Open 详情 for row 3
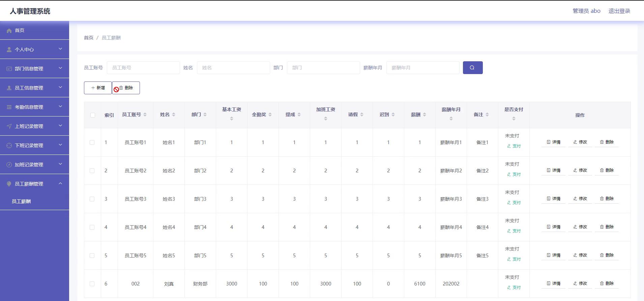 coord(553,199)
